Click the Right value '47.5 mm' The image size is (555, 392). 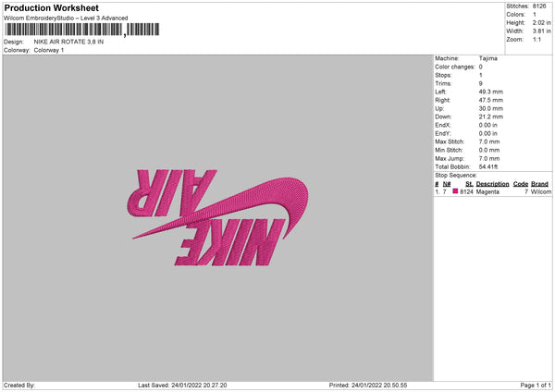pos(491,100)
